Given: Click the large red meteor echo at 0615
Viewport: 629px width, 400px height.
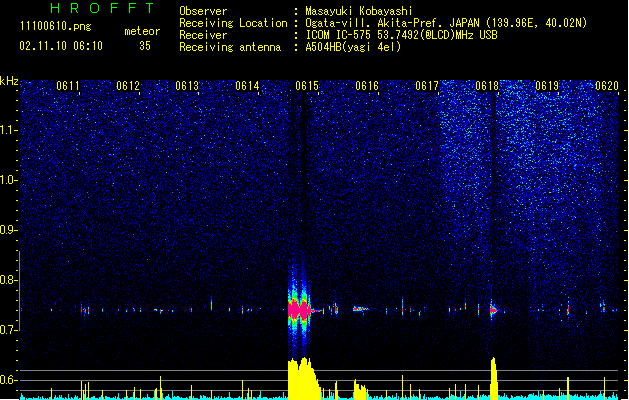Looking at the screenshot, I should [299, 310].
